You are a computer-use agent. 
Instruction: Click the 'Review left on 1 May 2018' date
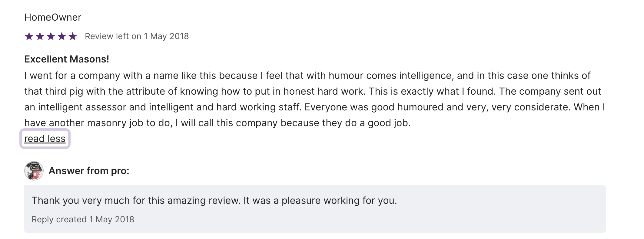tap(137, 36)
